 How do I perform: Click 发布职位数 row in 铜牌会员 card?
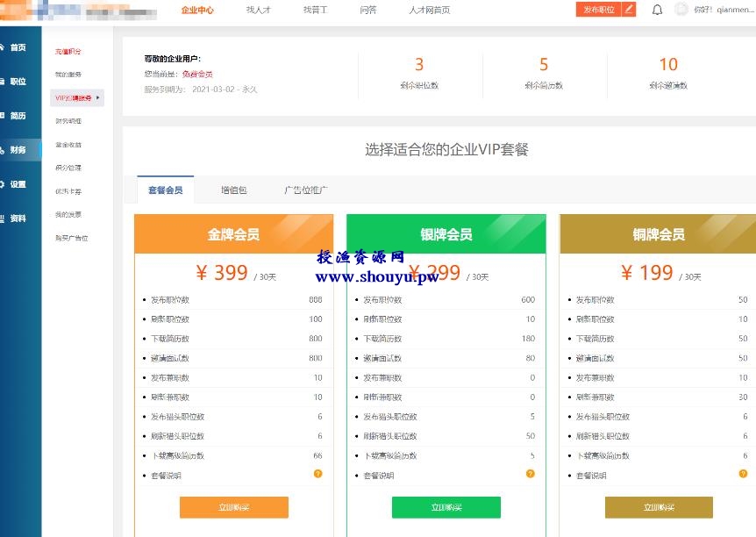click(659, 299)
